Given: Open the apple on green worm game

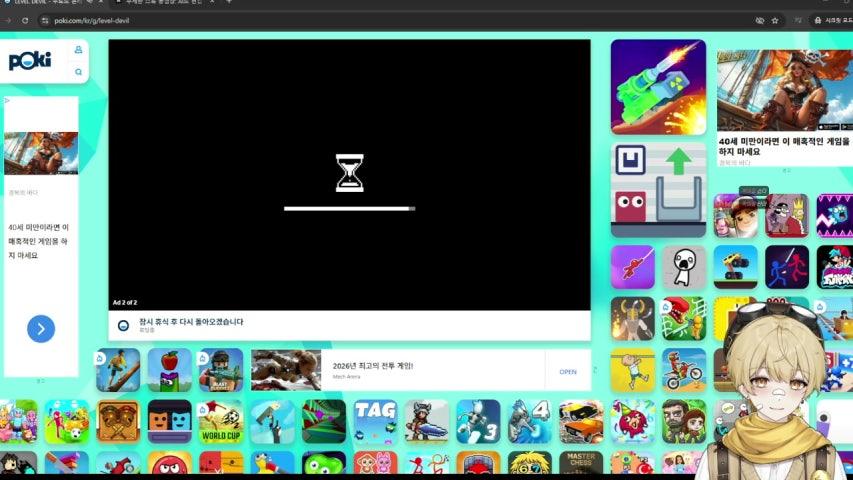Looking at the screenshot, I should 170,370.
